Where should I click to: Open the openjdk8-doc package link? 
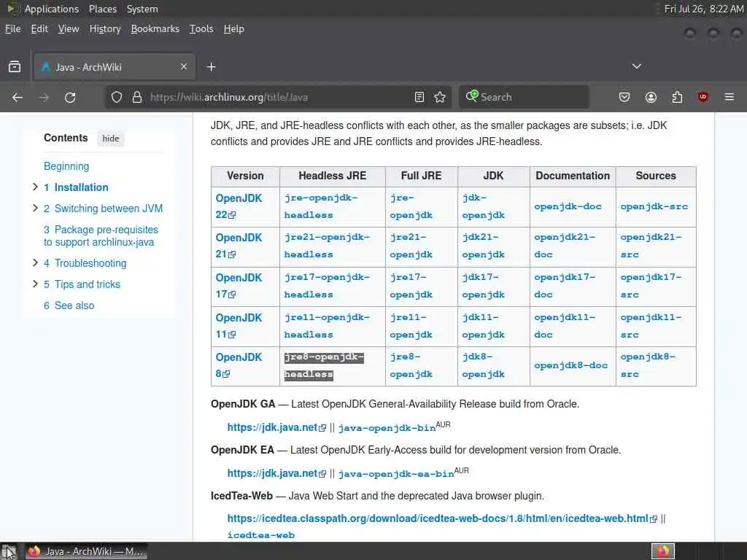coord(570,365)
